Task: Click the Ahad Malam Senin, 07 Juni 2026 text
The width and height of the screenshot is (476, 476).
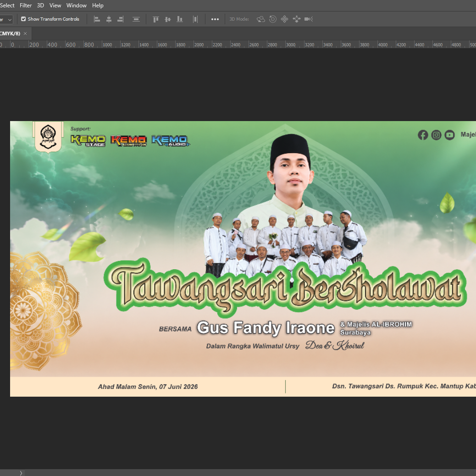Action: pyautogui.click(x=148, y=387)
